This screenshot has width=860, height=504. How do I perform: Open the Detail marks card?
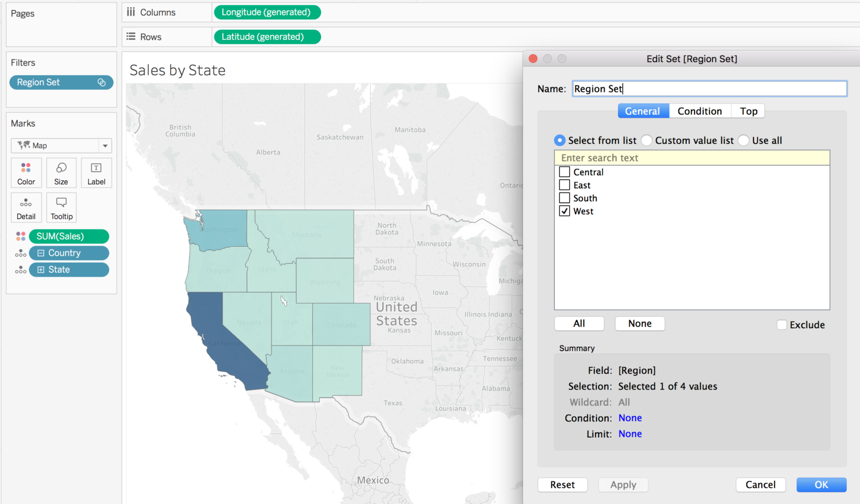(x=26, y=207)
